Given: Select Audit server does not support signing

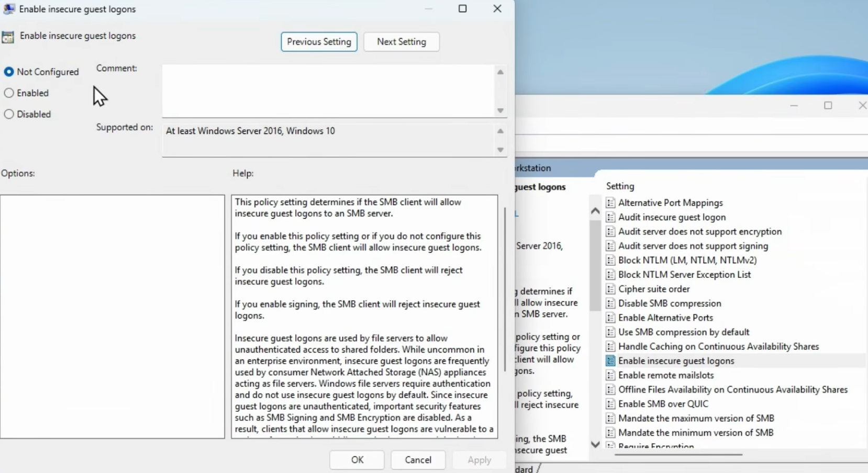Looking at the screenshot, I should point(693,246).
